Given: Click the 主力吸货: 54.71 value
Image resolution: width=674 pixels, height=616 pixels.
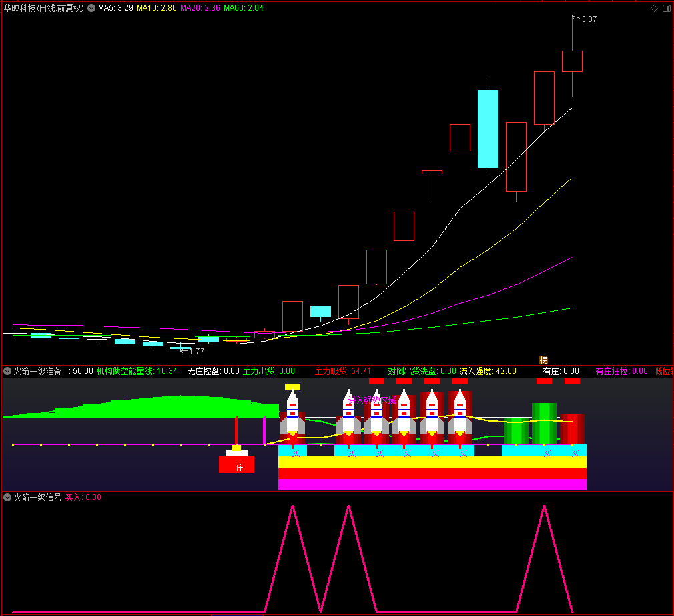Looking at the screenshot, I should pyautogui.click(x=342, y=371).
